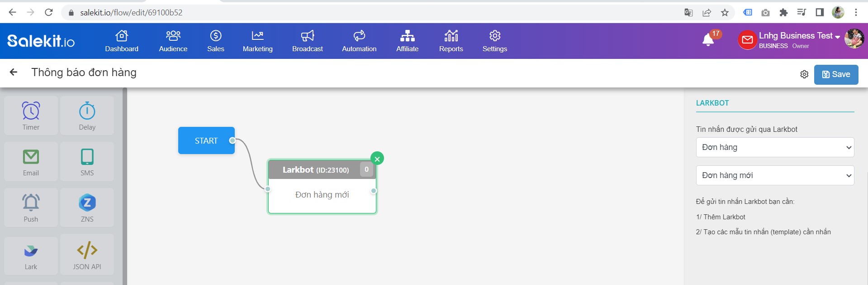Open the browser extensions puzzle icon
Image resolution: width=868 pixels, height=285 pixels.
783,13
